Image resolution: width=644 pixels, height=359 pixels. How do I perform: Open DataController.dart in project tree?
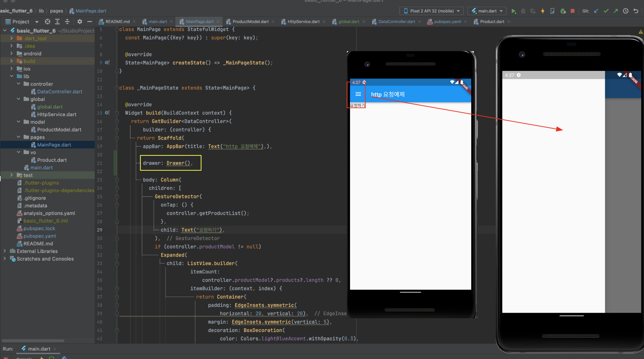[60, 91]
